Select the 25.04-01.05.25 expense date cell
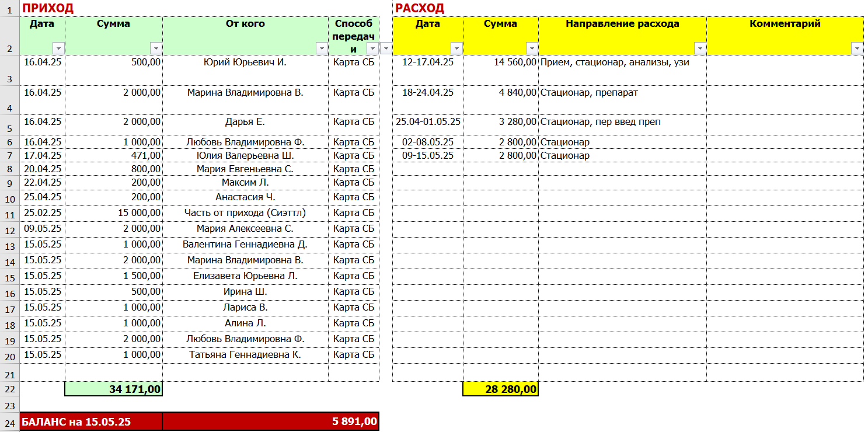 428,125
